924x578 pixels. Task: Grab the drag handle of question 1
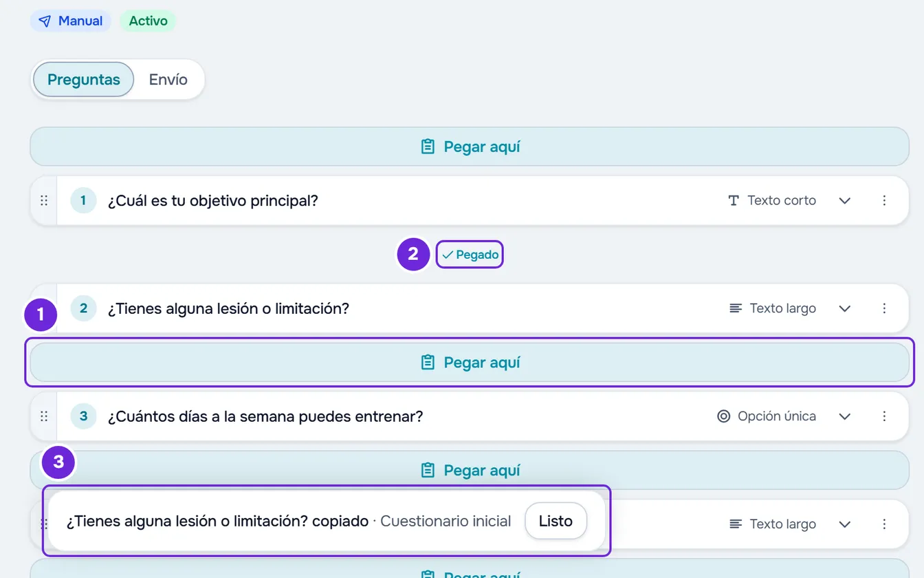coord(44,201)
